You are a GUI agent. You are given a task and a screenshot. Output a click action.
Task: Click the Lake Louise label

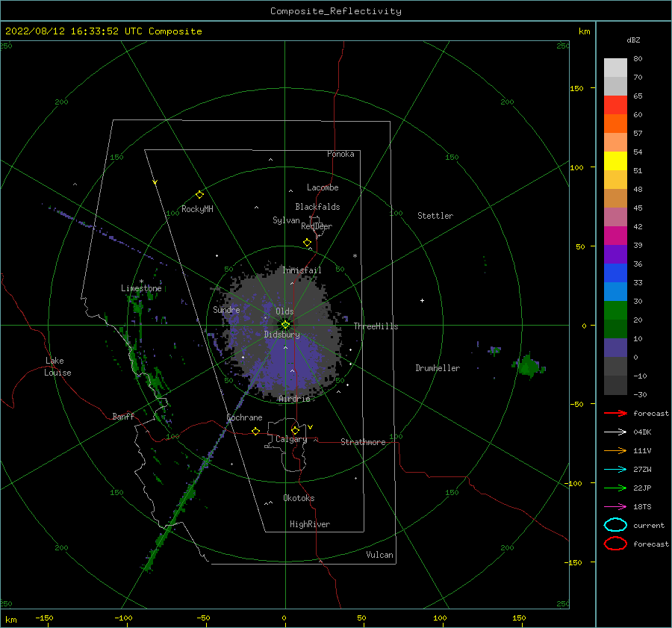pyautogui.click(x=57, y=367)
